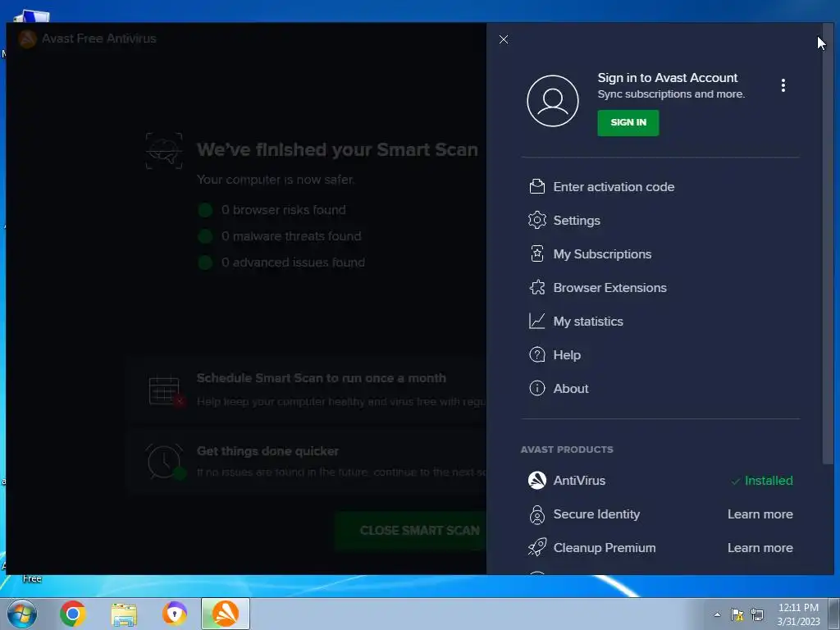The image size is (840, 630).
Task: Show hidden system tray icons
Action: tap(717, 614)
